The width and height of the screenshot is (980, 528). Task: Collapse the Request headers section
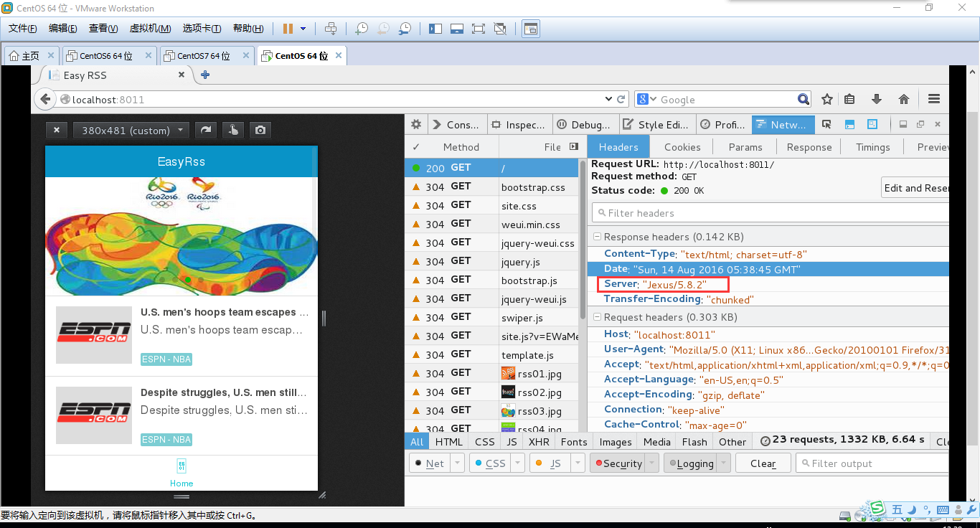pyautogui.click(x=597, y=317)
